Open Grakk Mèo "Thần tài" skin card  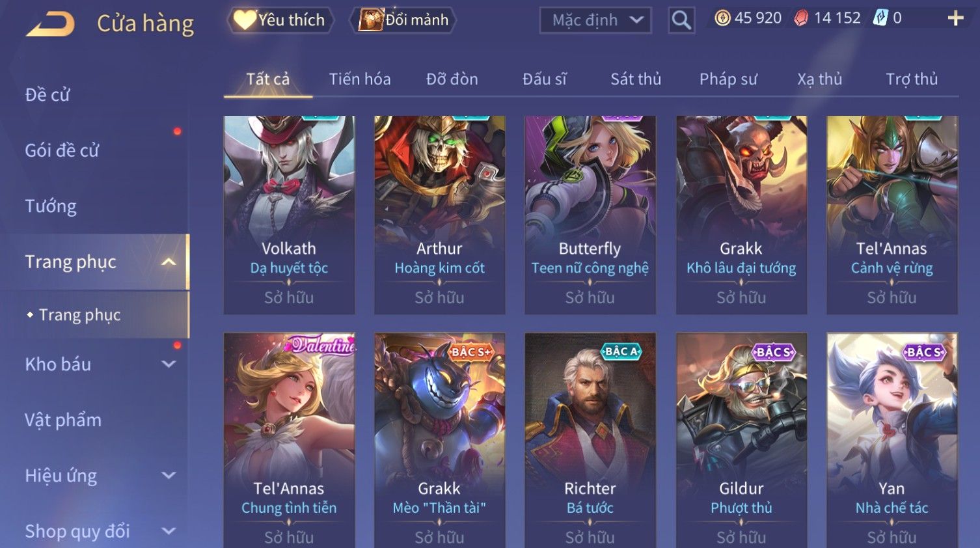point(439,440)
